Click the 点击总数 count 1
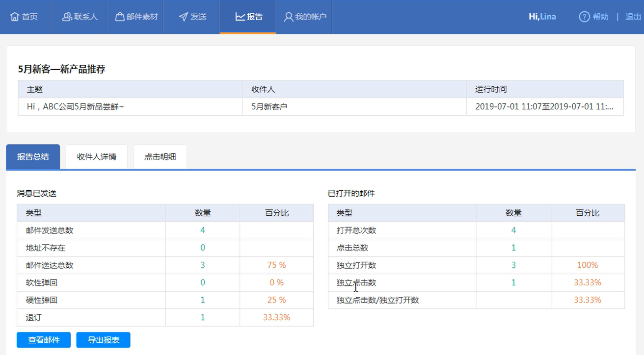The image size is (644, 355). click(513, 248)
